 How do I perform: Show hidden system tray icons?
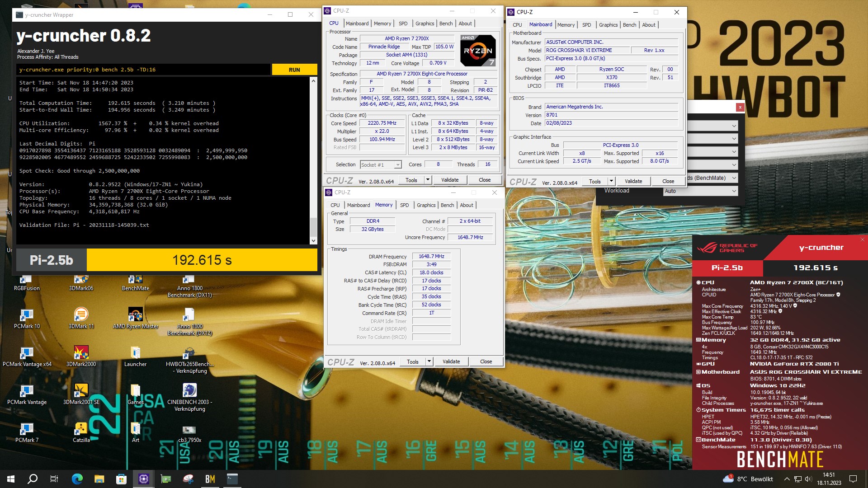coord(787,479)
